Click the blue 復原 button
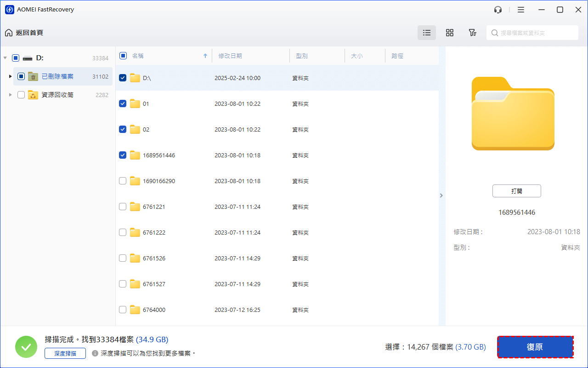The width and height of the screenshot is (588, 368). click(x=535, y=347)
